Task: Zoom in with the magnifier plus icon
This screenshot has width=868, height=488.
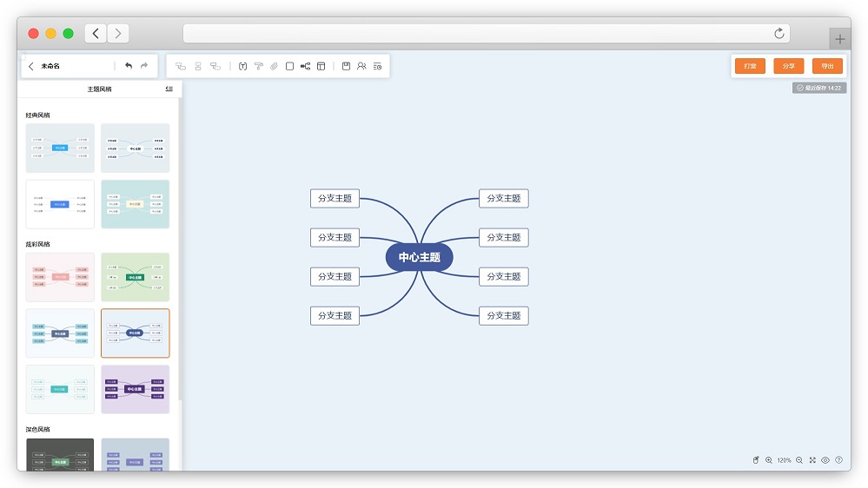Action: click(x=769, y=460)
